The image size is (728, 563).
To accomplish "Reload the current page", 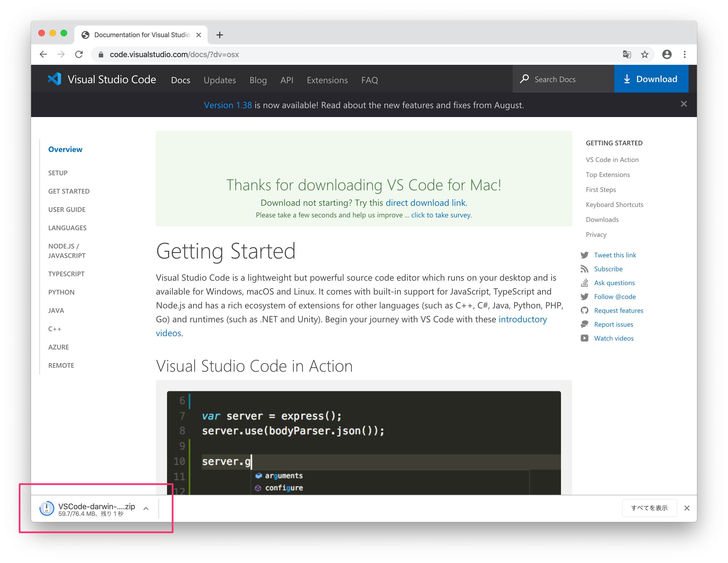I will click(79, 54).
